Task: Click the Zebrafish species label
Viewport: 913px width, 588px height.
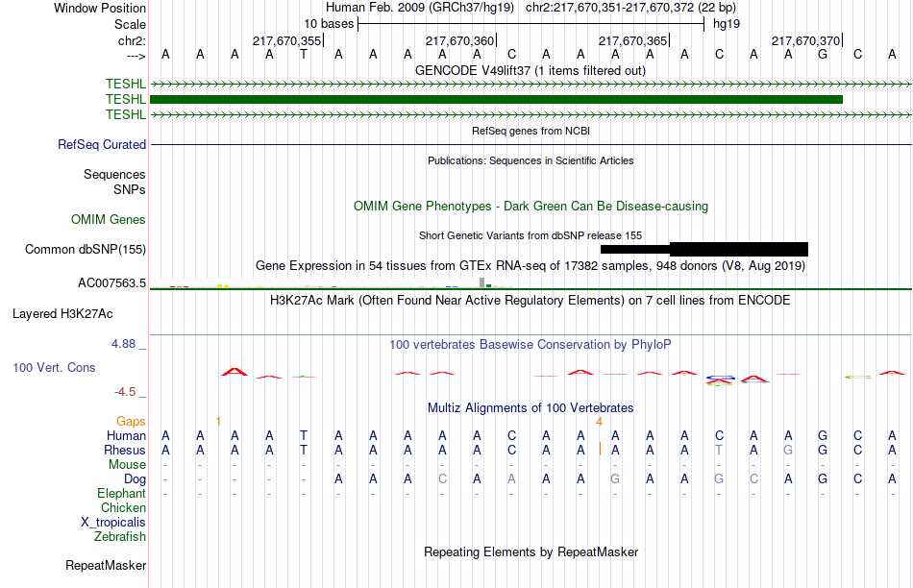Action: click(120, 537)
